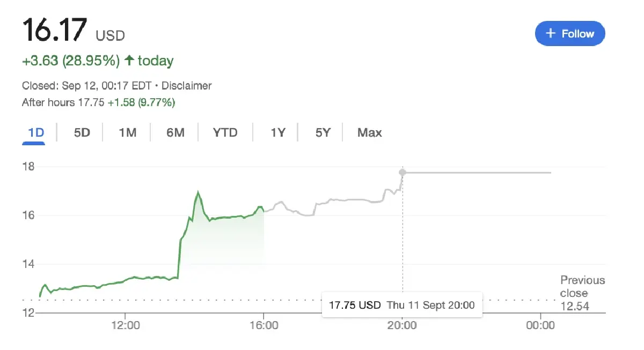This screenshot has width=644, height=350.
Task: Click the tooltip showing 17.75 USD
Action: pyautogui.click(x=402, y=305)
